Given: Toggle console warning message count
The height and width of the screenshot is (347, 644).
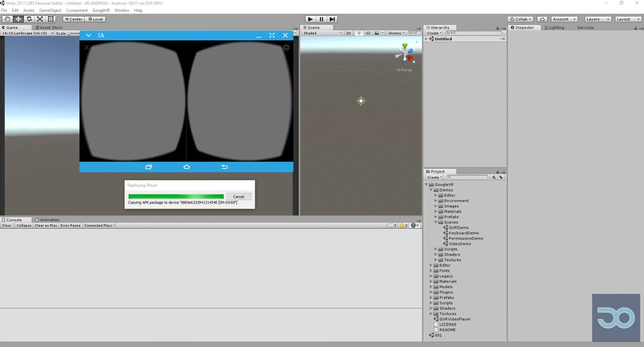Looking at the screenshot, I should (404, 225).
